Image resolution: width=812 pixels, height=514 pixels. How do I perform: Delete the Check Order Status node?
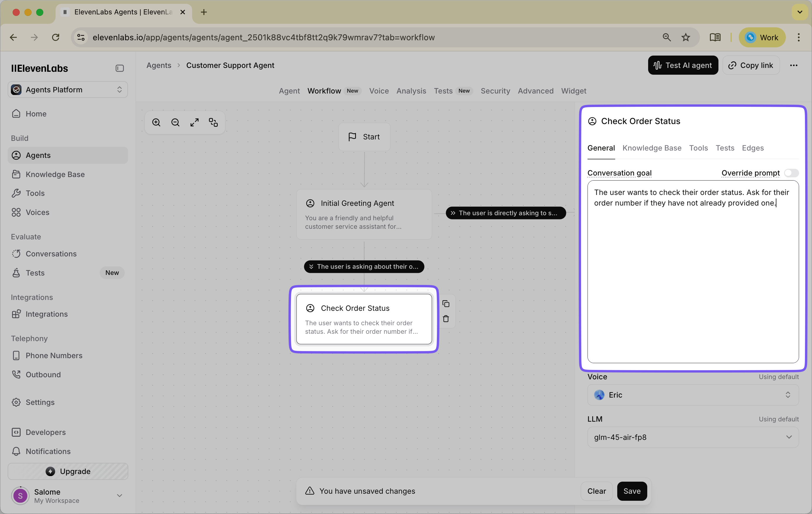(x=446, y=318)
